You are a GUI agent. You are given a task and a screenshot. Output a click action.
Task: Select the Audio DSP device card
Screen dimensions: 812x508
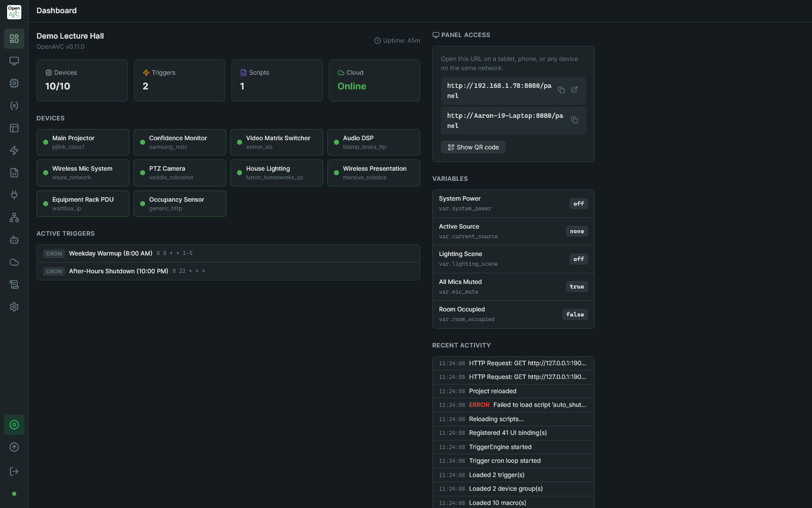[x=374, y=142]
